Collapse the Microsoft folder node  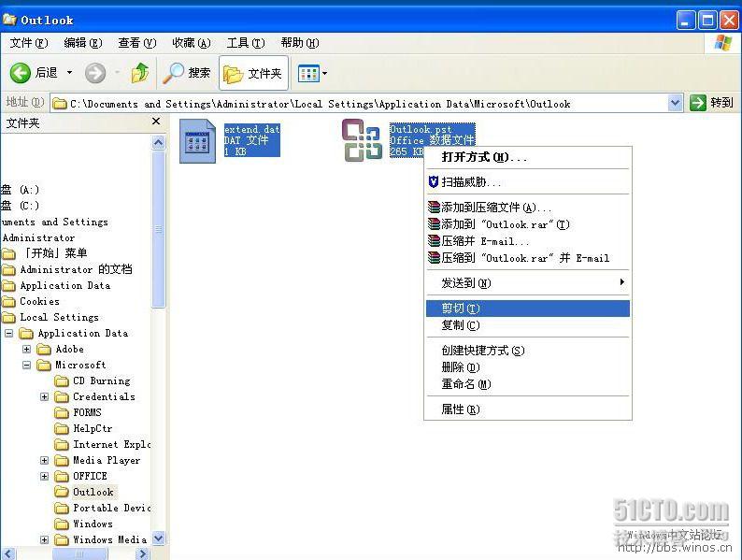(x=26, y=365)
